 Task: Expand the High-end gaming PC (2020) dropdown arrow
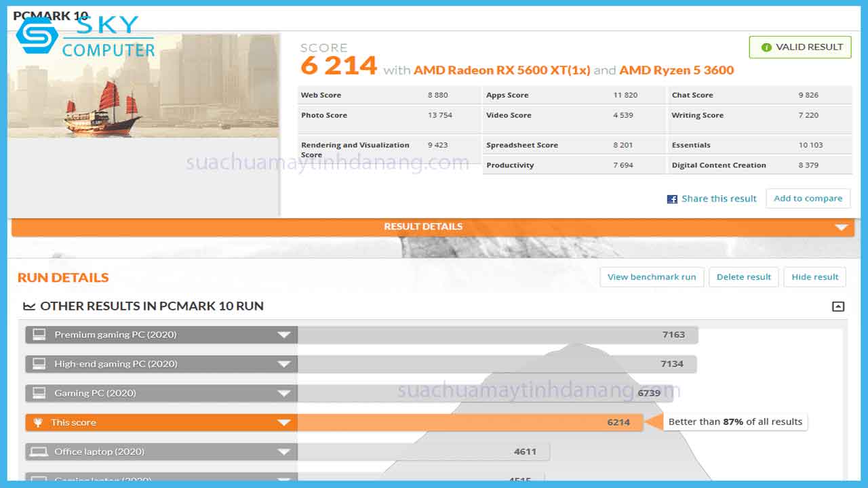click(x=284, y=364)
